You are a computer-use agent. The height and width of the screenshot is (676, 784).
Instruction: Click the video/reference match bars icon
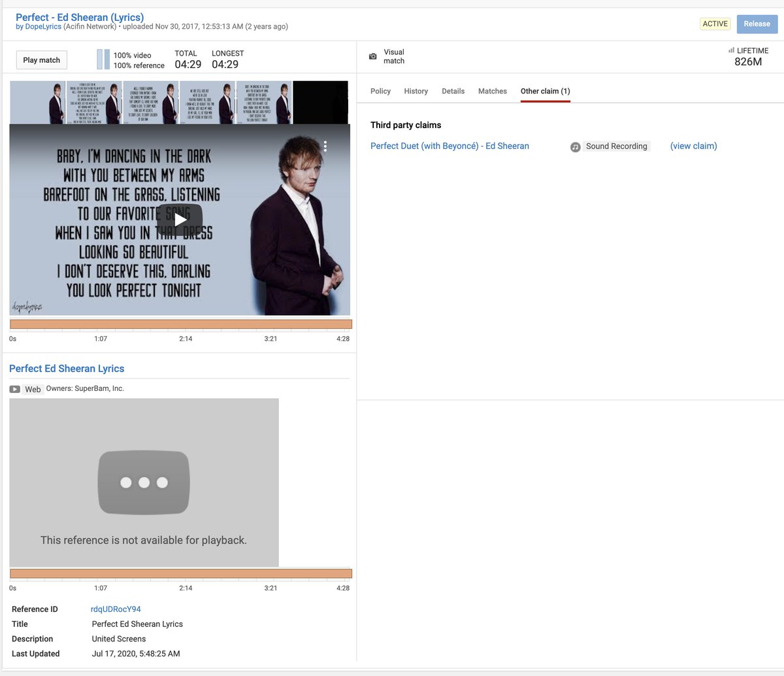(x=103, y=59)
